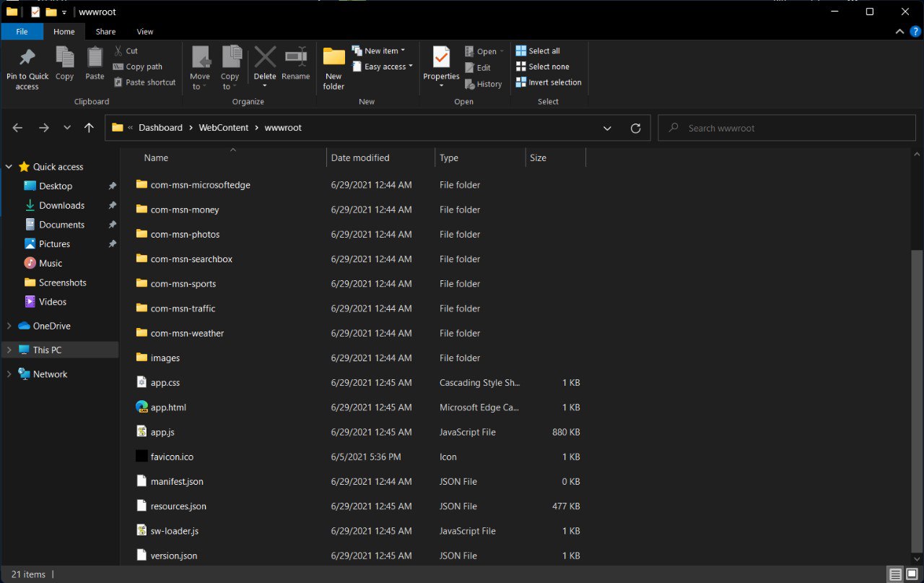This screenshot has height=583, width=924.
Task: Click Copy path command
Action: [137, 66]
